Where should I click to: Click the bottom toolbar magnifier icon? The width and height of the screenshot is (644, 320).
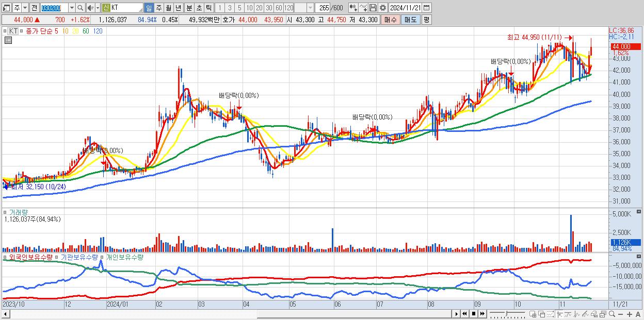611,314
